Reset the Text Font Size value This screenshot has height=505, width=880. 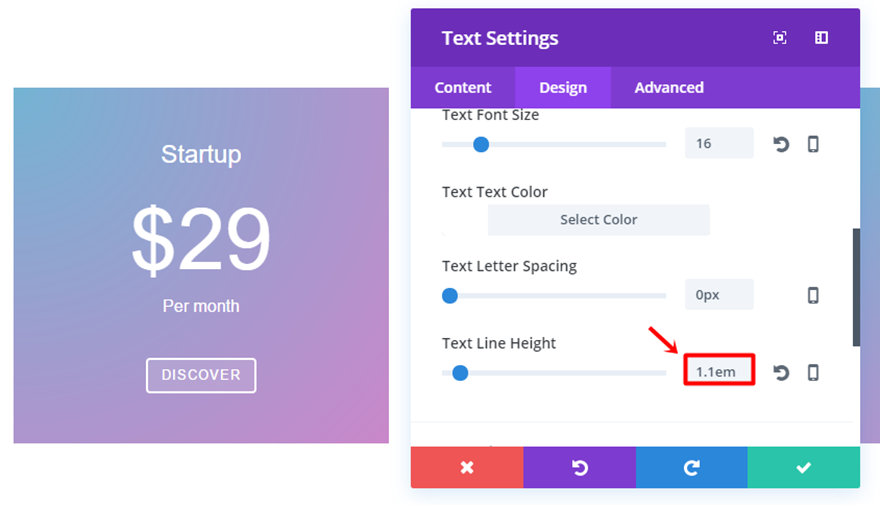coord(781,144)
